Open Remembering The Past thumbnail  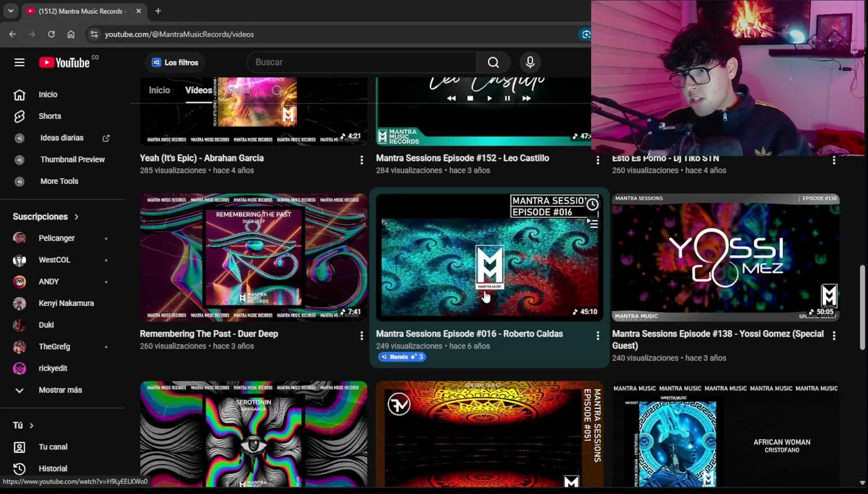click(x=254, y=257)
